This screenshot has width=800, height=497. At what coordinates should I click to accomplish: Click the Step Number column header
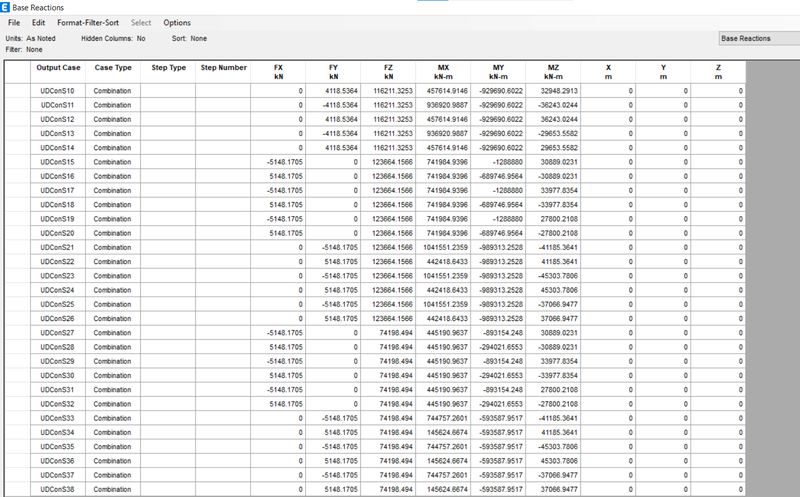[x=223, y=72]
